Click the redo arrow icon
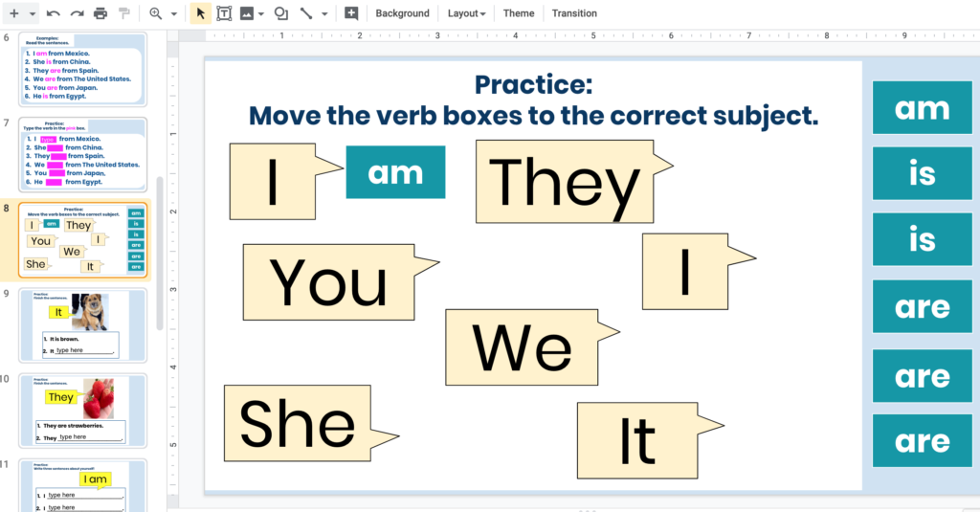The height and width of the screenshot is (512, 980). [77, 13]
